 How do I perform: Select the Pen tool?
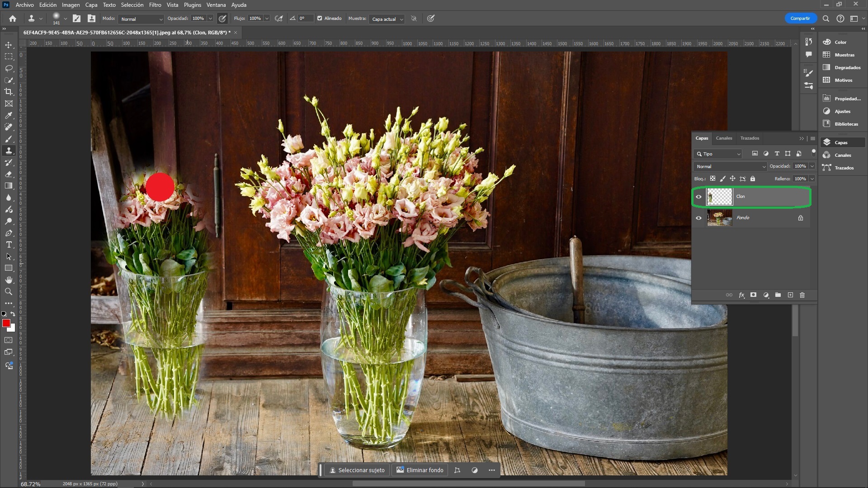(x=9, y=233)
